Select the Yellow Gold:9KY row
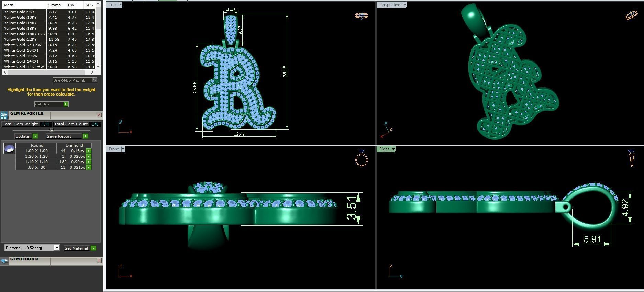The width and height of the screenshot is (644, 292). pos(49,12)
